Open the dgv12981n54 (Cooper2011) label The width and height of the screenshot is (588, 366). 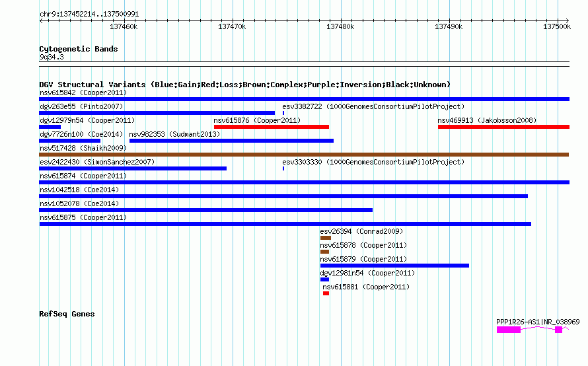point(367,273)
